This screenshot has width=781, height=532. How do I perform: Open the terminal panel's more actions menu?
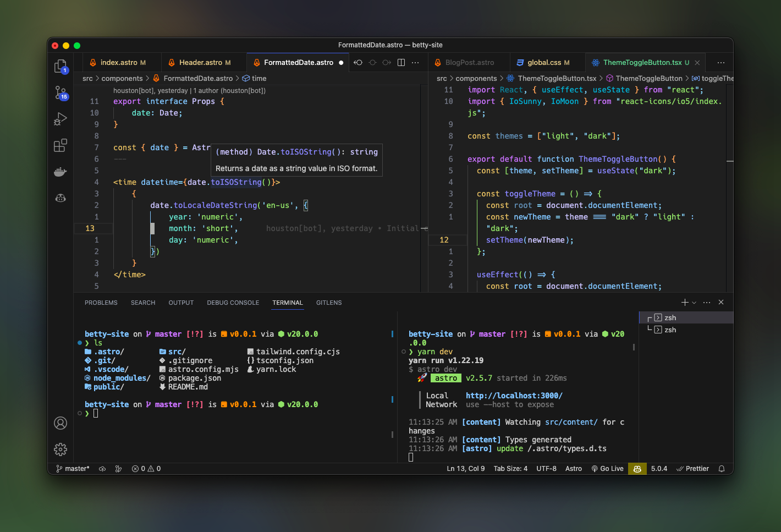[707, 303]
